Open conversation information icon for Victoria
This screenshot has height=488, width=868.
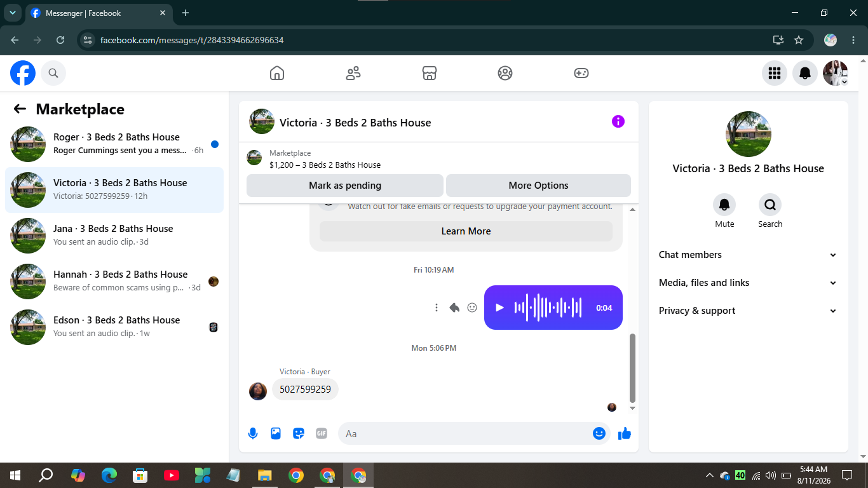point(618,121)
